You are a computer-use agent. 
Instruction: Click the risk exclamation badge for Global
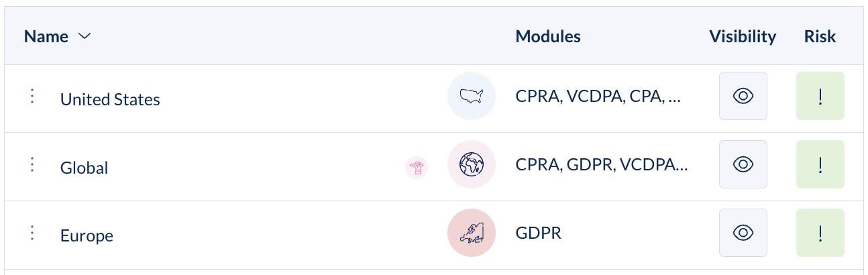click(x=820, y=164)
